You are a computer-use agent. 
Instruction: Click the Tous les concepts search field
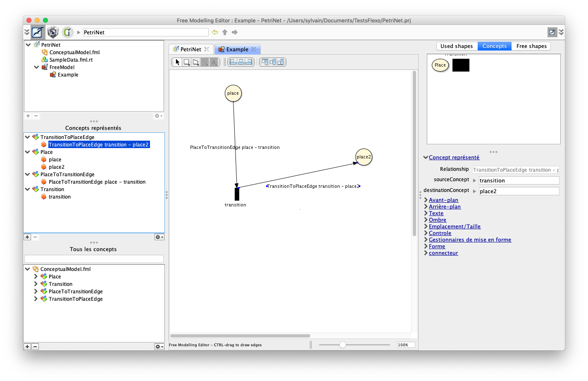pos(94,259)
